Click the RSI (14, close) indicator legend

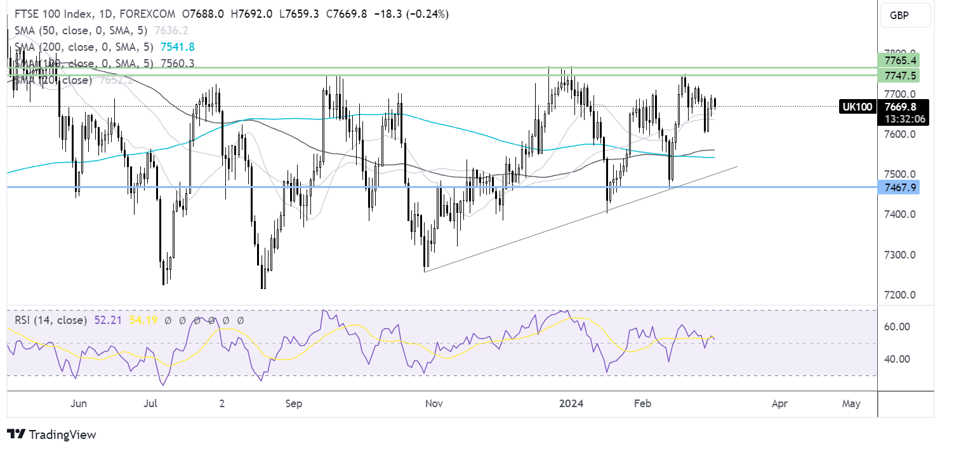pos(50,321)
